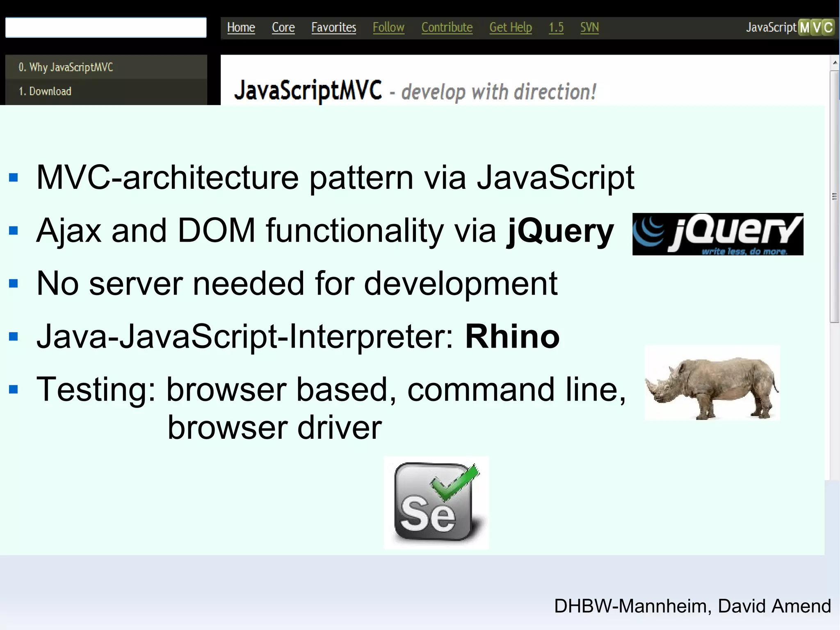Screen dimensions: 840x630
Task: Open the Core navigation link
Action: point(283,27)
